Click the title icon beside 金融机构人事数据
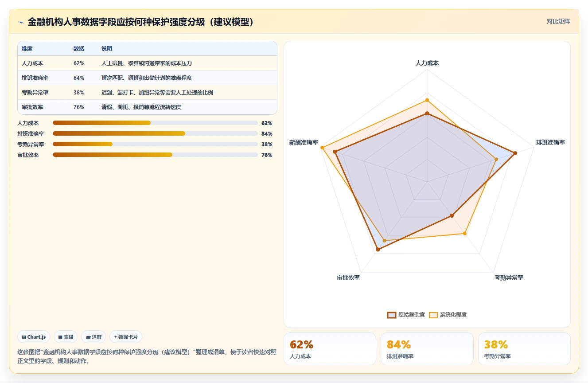Screen dimensions: 588x383 [x=21, y=22]
